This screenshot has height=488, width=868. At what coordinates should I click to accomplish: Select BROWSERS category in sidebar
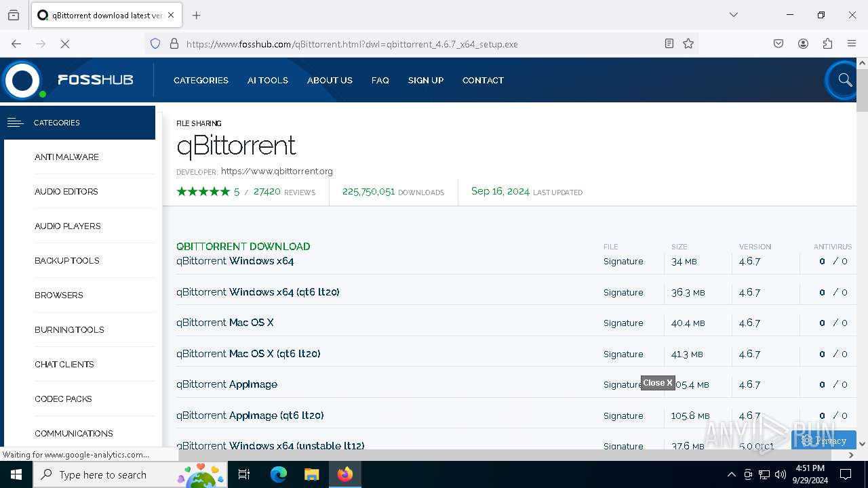[59, 295]
